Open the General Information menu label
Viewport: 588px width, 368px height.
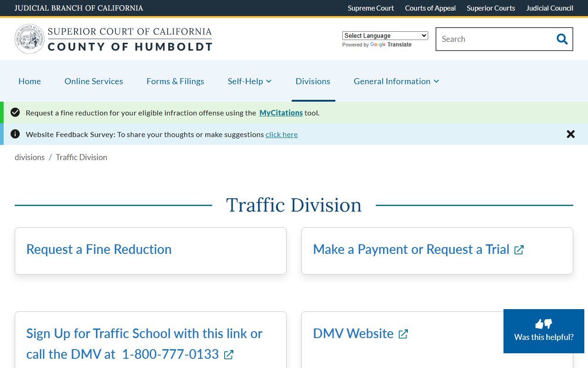[392, 81]
